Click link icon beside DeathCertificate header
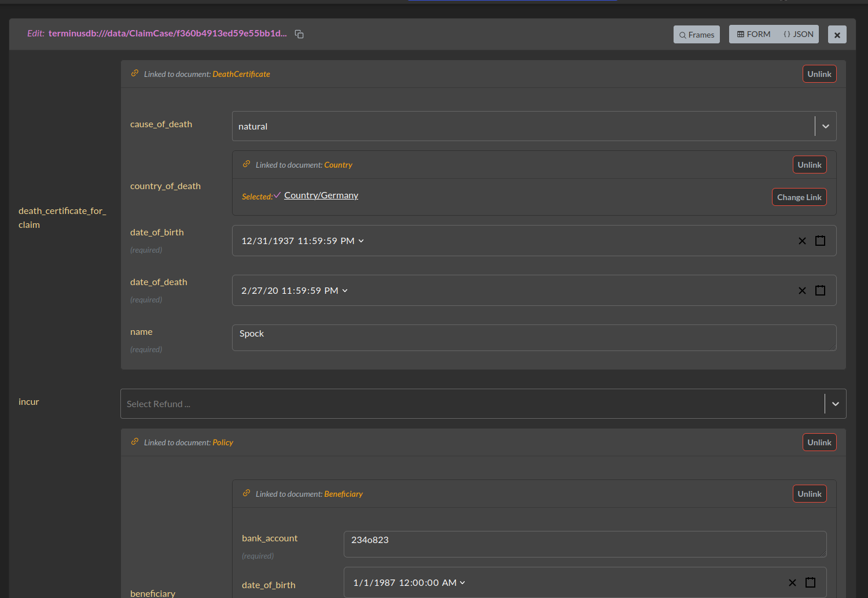 click(135, 73)
